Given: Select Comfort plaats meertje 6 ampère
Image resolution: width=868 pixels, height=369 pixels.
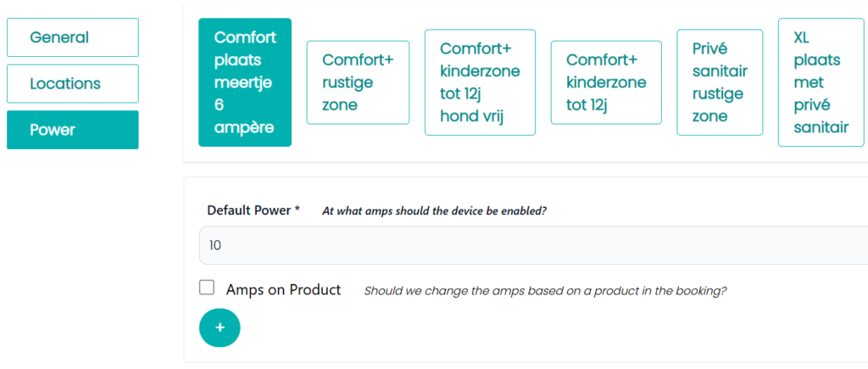Looking at the screenshot, I should coord(245,82).
